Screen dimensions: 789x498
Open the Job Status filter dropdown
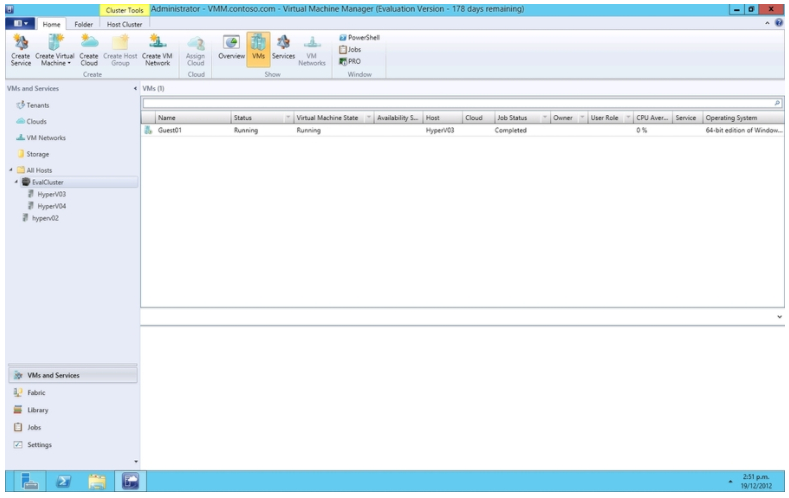pos(545,118)
